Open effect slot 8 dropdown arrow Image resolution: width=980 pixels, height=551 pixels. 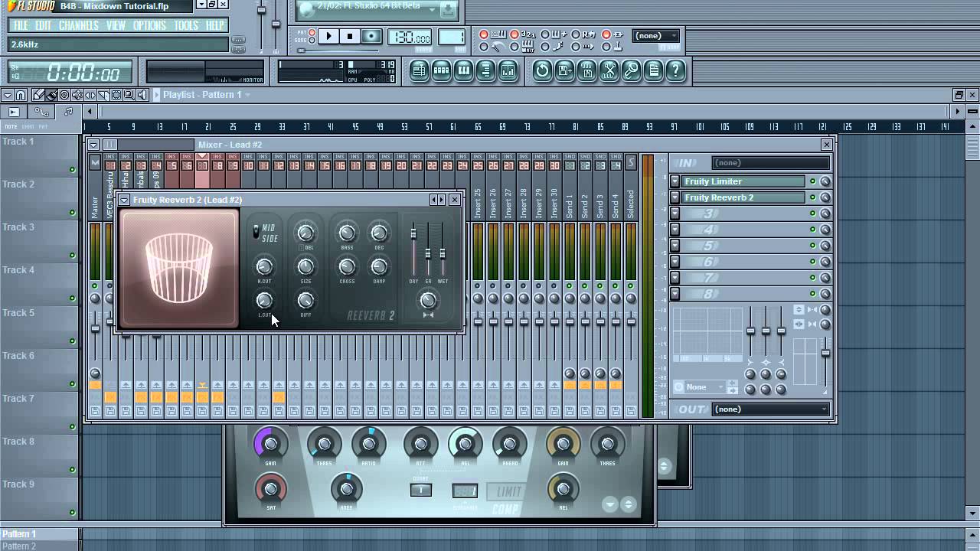[x=675, y=294]
